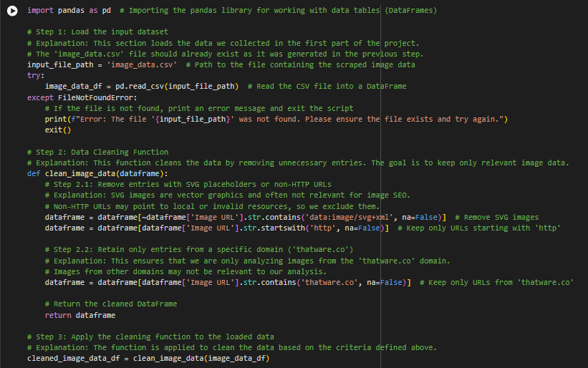Click the comment 'This ensures that we are only analyzing images'
The height and width of the screenshot is (368, 588).
click(x=247, y=261)
